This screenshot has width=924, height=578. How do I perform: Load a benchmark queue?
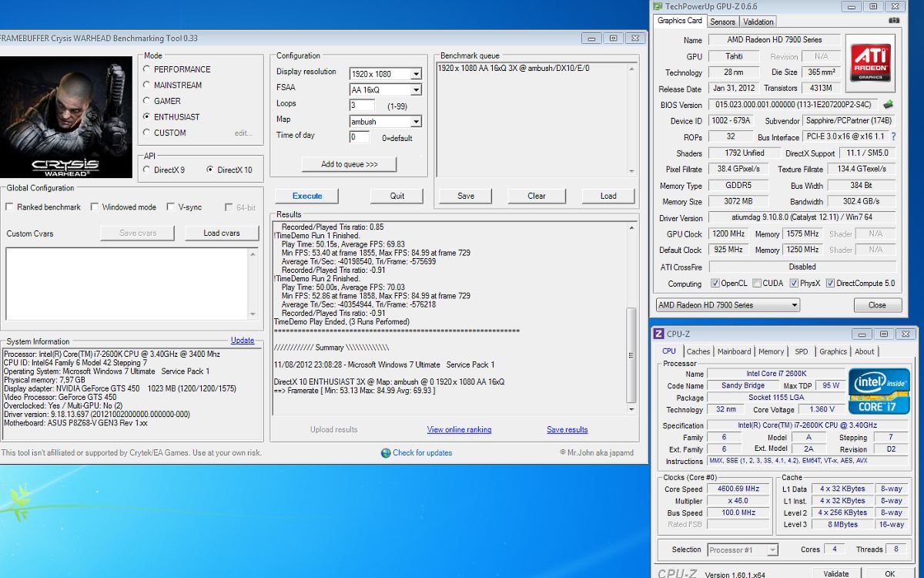tap(608, 196)
